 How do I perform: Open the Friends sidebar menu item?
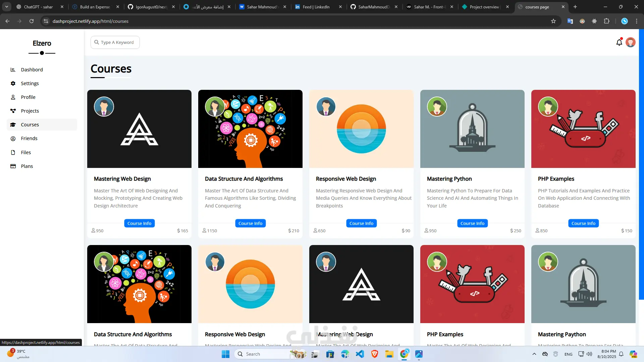pos(29,138)
